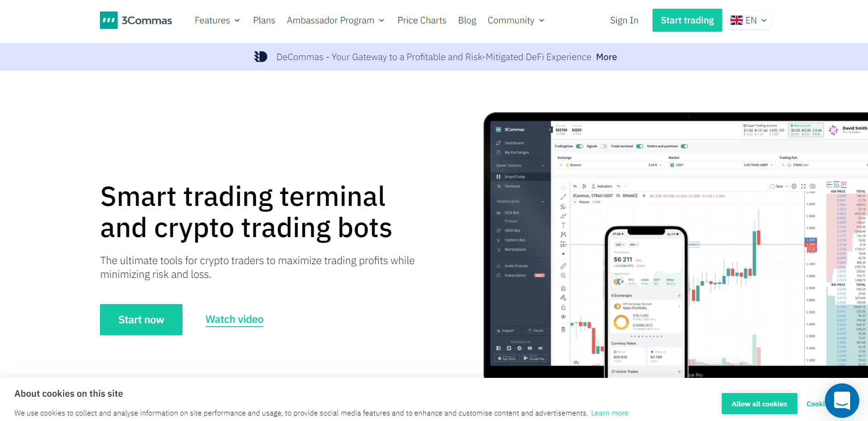The width and height of the screenshot is (868, 421).
Task: Open Indicators in chart toolbar
Action: click(602, 186)
